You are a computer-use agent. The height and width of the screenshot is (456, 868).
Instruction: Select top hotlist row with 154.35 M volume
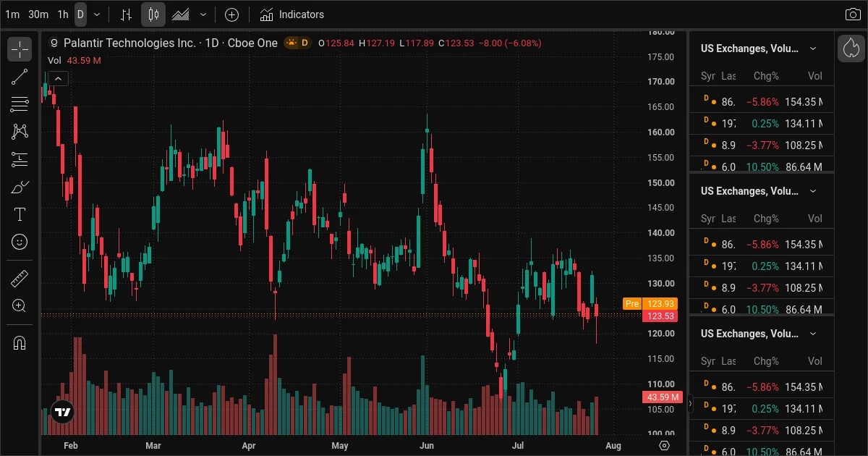click(762, 102)
